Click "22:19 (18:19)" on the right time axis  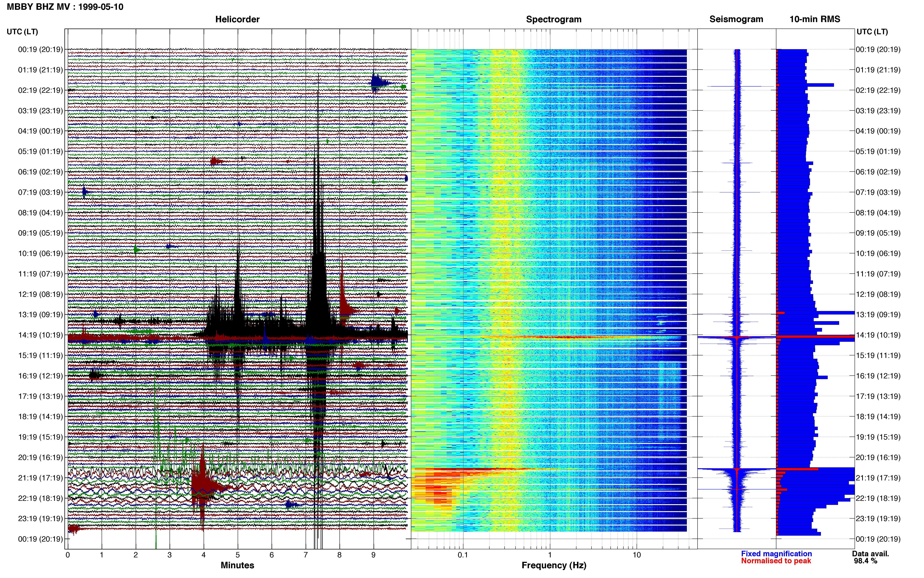[878, 498]
